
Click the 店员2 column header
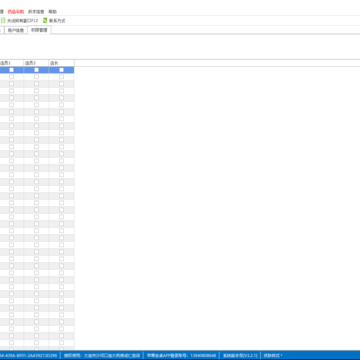click(36, 63)
